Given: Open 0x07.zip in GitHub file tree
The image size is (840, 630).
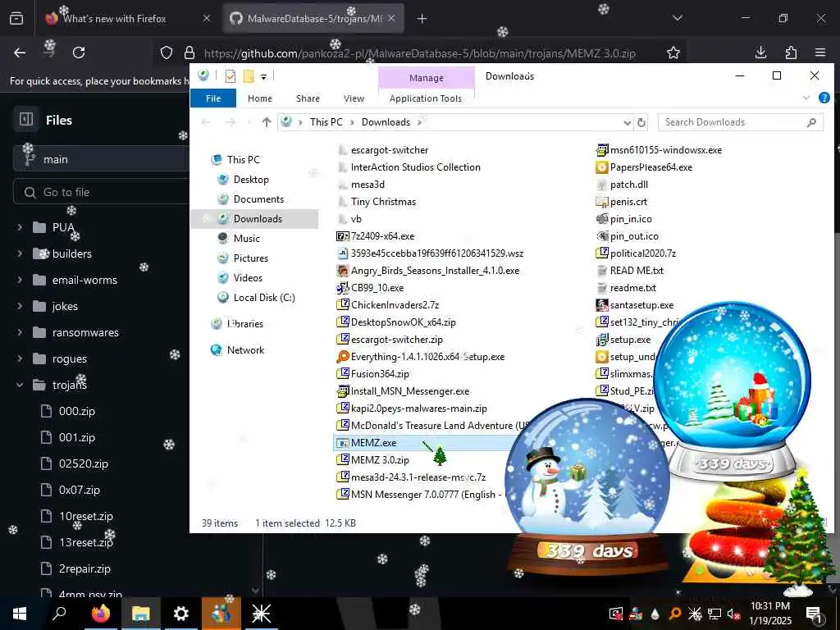Looking at the screenshot, I should (80, 490).
